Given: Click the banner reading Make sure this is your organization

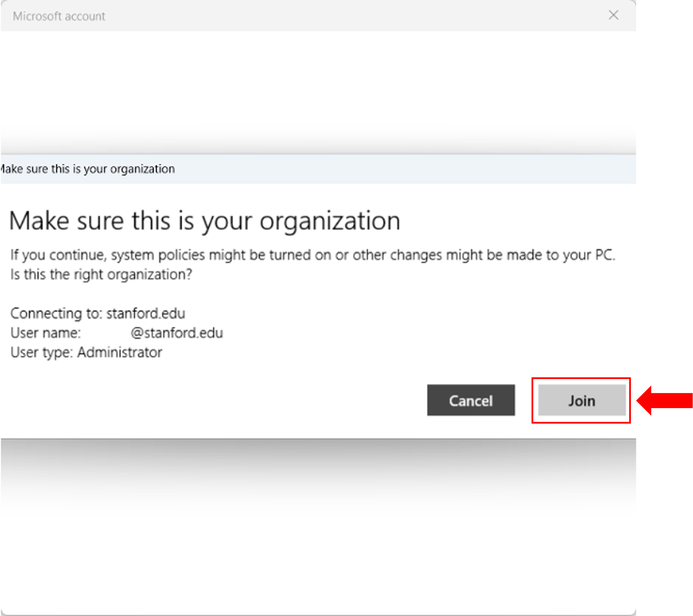Looking at the screenshot, I should [87, 168].
